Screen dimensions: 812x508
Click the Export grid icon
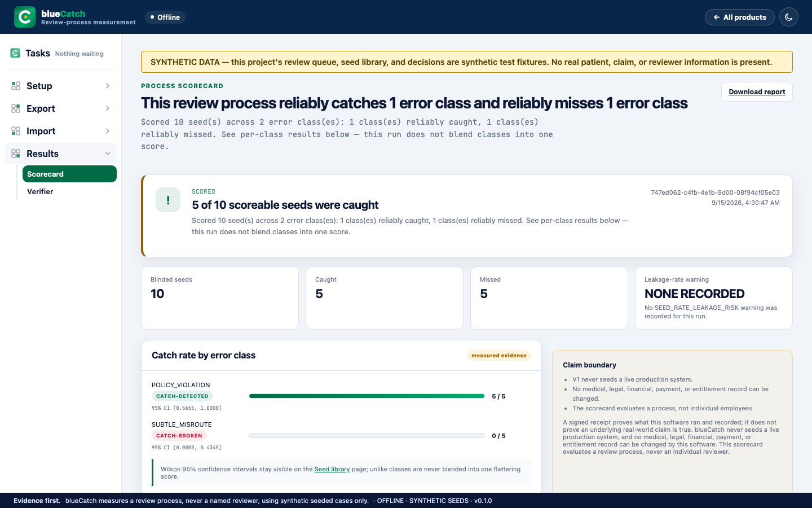coord(16,108)
